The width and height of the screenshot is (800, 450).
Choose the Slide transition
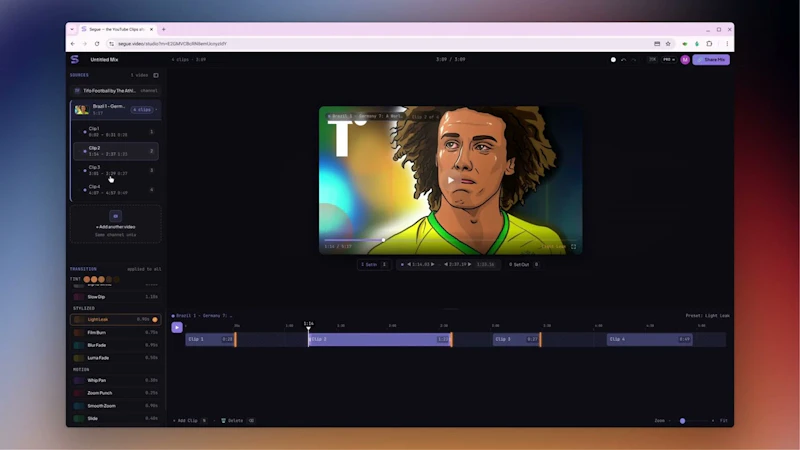point(116,419)
